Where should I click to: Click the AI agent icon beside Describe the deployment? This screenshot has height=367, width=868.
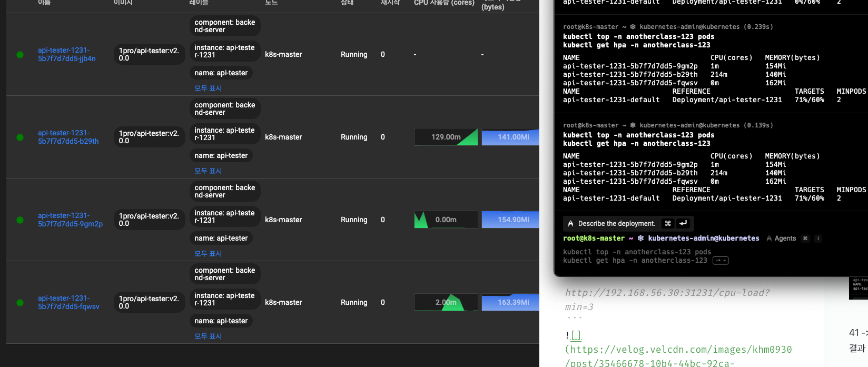pos(570,223)
